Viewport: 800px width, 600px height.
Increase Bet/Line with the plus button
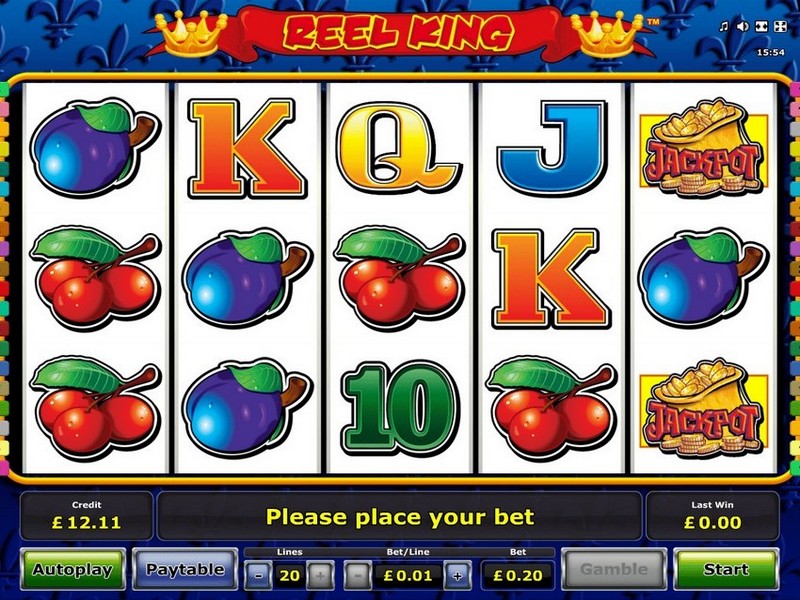tap(457, 576)
